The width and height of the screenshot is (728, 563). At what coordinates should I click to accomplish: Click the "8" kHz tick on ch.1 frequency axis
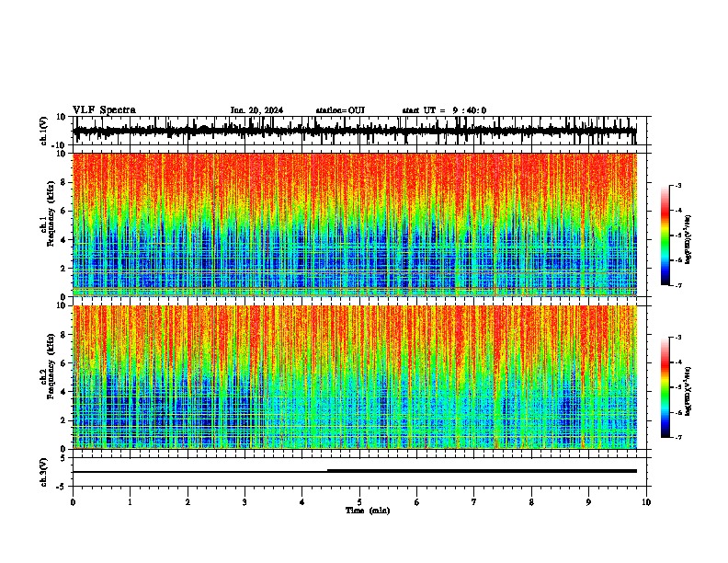tap(63, 182)
